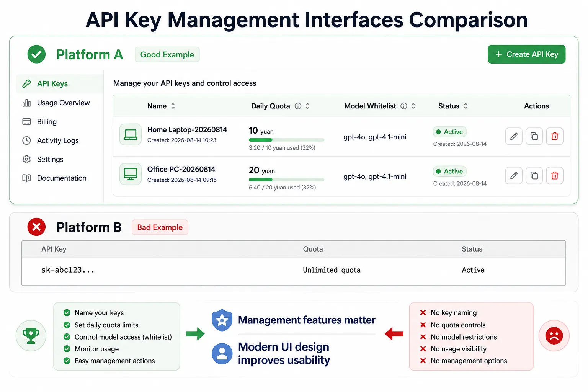Viewport: 588px width, 392px height.
Task: Click the gear icon for Settings
Action: click(x=26, y=159)
